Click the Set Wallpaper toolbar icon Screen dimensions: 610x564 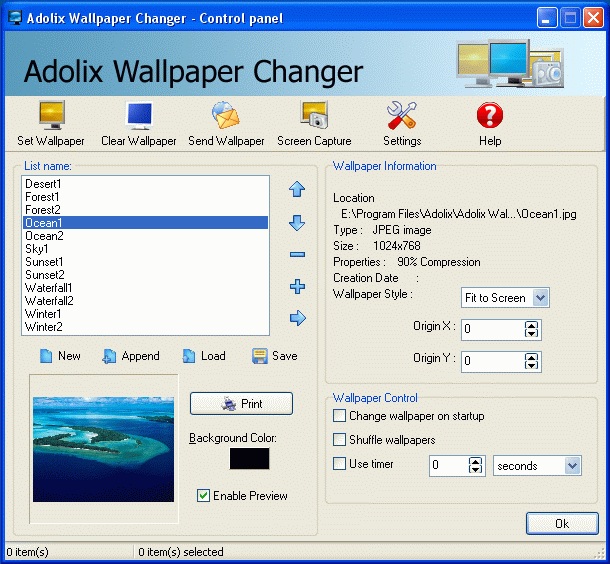point(51,116)
